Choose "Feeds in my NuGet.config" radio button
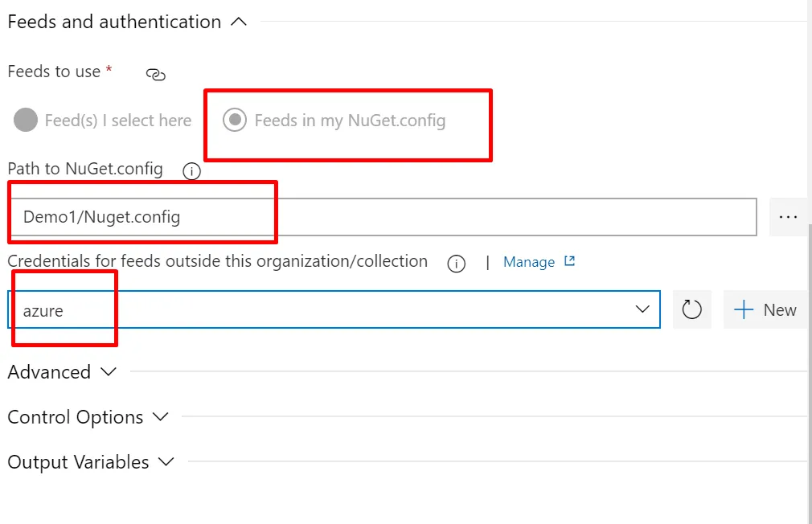The width and height of the screenshot is (812, 524). tap(235, 121)
